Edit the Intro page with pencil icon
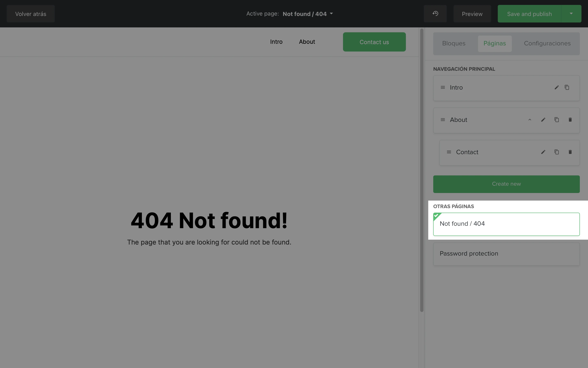588x368 pixels. pos(557,87)
